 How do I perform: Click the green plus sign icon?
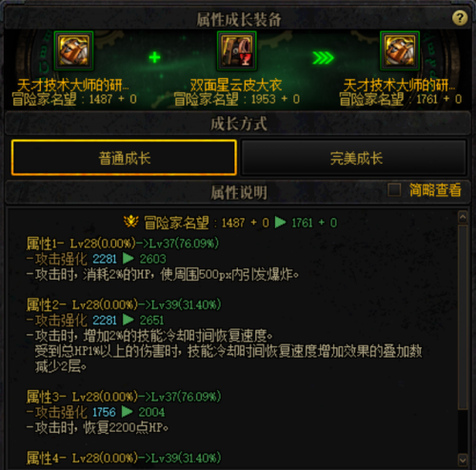click(x=154, y=57)
